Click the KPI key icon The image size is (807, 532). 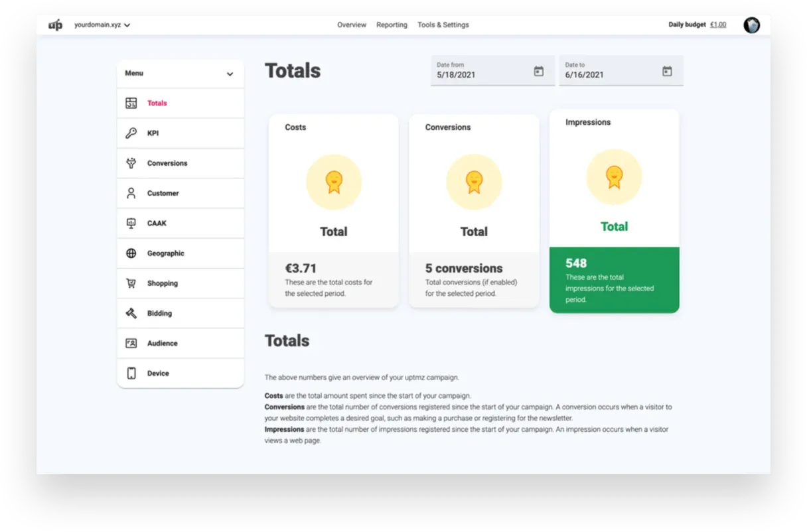[131, 133]
